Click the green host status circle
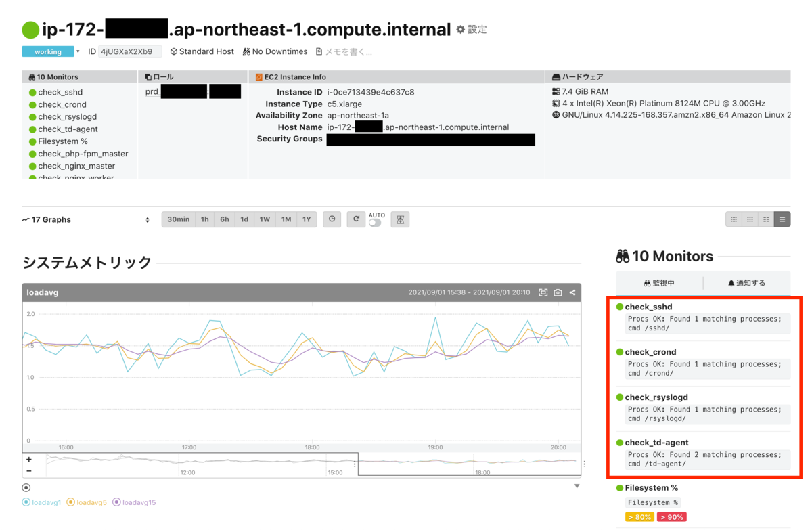The image size is (812, 530). point(30,30)
